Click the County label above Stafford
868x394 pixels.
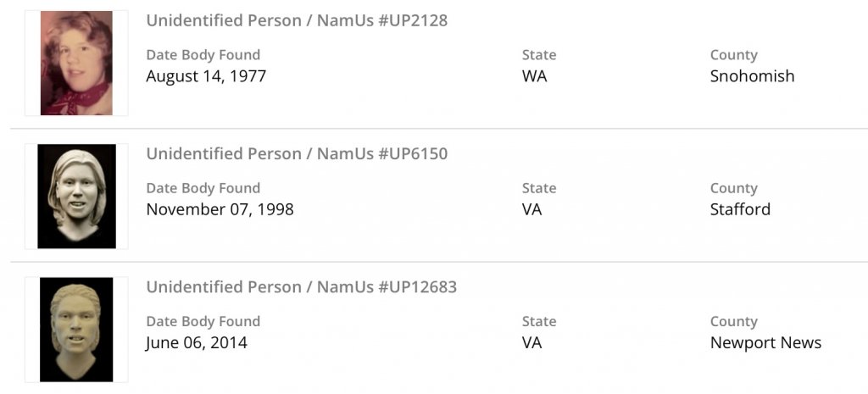click(733, 188)
